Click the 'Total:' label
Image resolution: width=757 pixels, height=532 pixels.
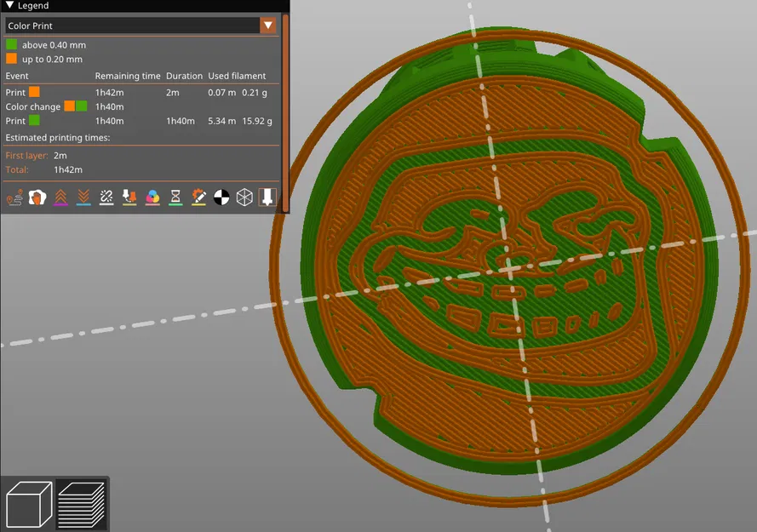point(17,169)
